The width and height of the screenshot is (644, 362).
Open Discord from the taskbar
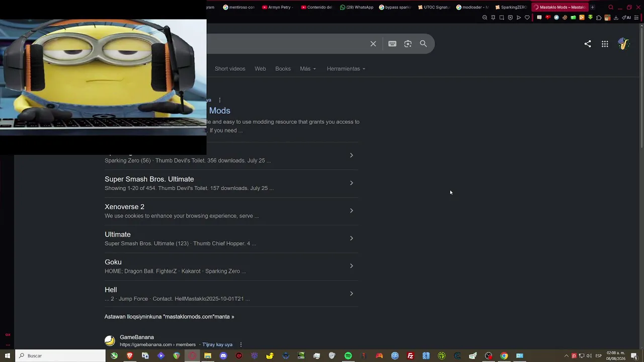click(223, 356)
